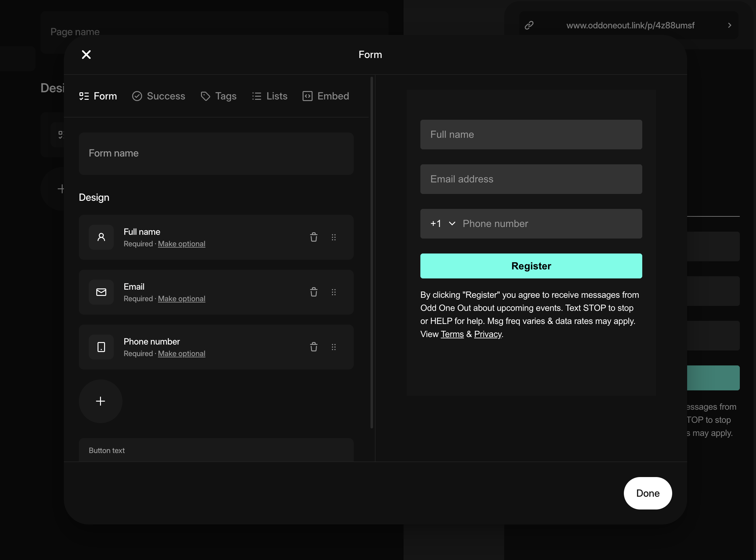This screenshot has width=756, height=560.
Task: Make the Phone number field optional
Action: click(182, 354)
